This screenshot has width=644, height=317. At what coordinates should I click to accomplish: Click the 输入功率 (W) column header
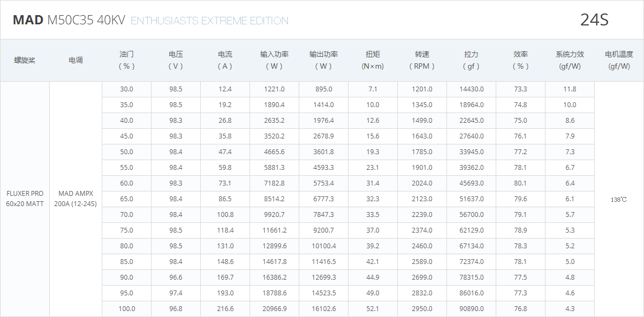click(x=274, y=61)
